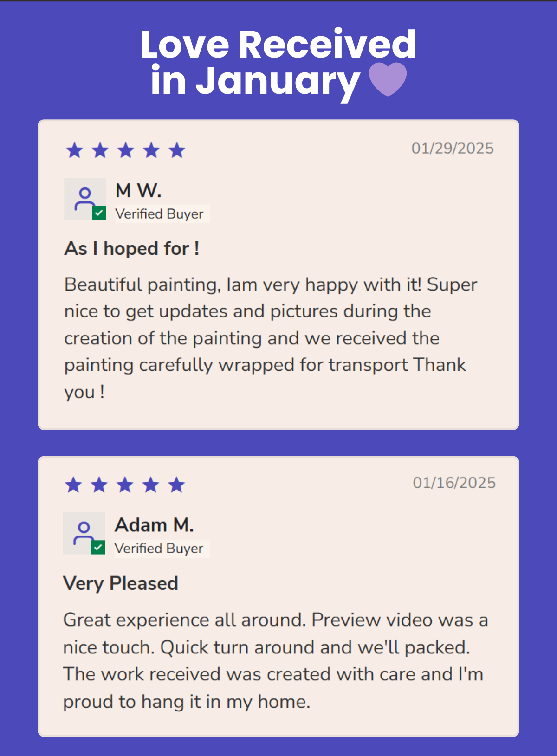This screenshot has height=756, width=557.
Task: Click third star in Adam M.'s rating
Action: [x=125, y=485]
